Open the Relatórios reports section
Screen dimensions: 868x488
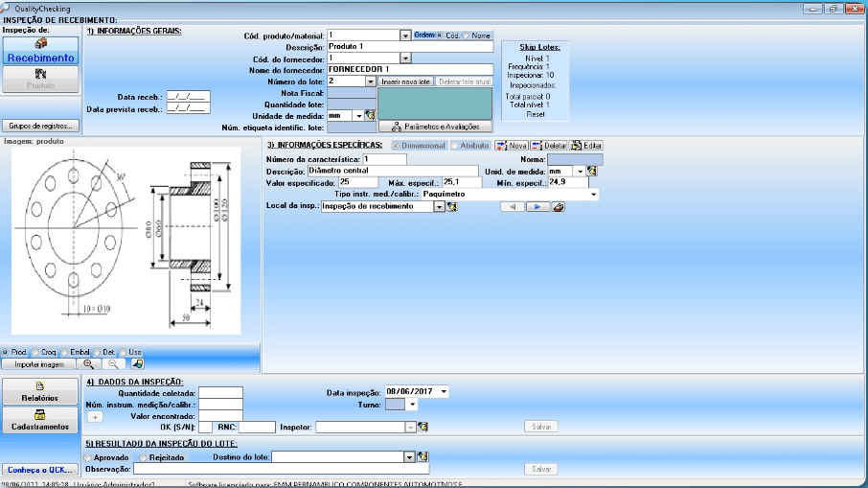pyautogui.click(x=39, y=391)
